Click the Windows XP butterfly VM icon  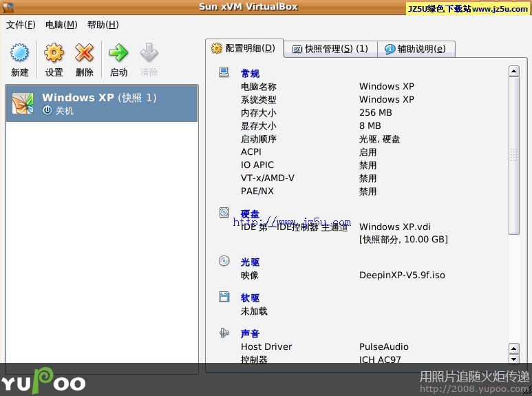(23, 103)
